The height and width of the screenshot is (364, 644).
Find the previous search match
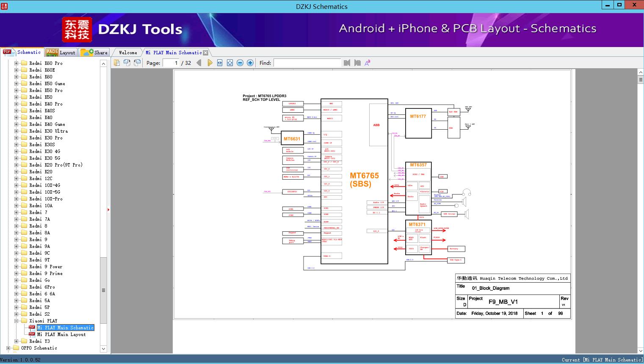click(347, 63)
